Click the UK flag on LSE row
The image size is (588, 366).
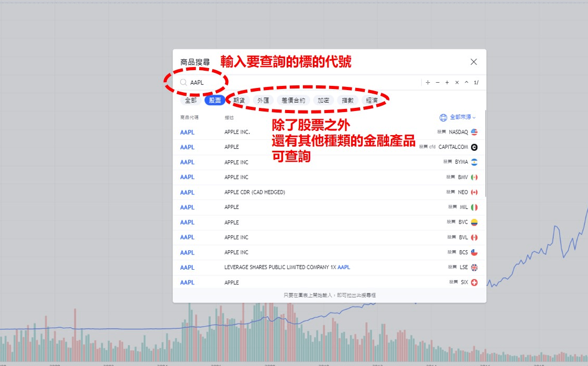[474, 268]
